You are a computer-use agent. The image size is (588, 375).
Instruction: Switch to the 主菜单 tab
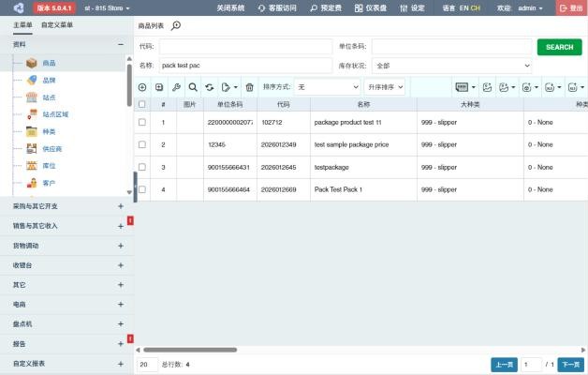point(22,25)
